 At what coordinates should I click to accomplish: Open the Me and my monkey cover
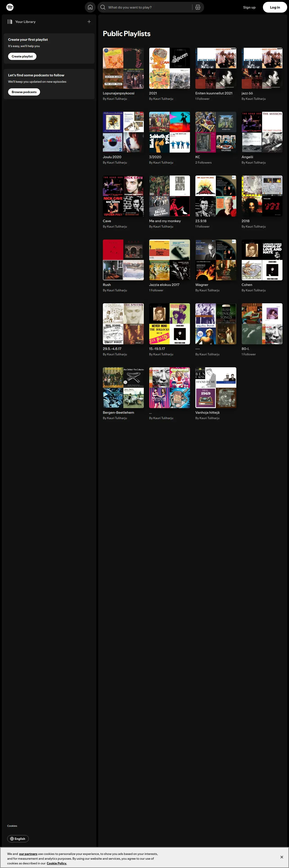point(169,196)
